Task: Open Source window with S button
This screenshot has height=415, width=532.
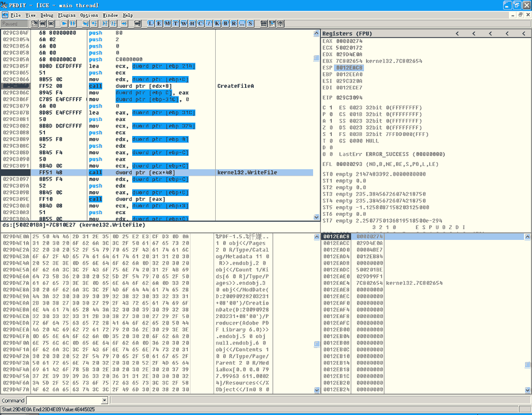Action: (x=250, y=24)
